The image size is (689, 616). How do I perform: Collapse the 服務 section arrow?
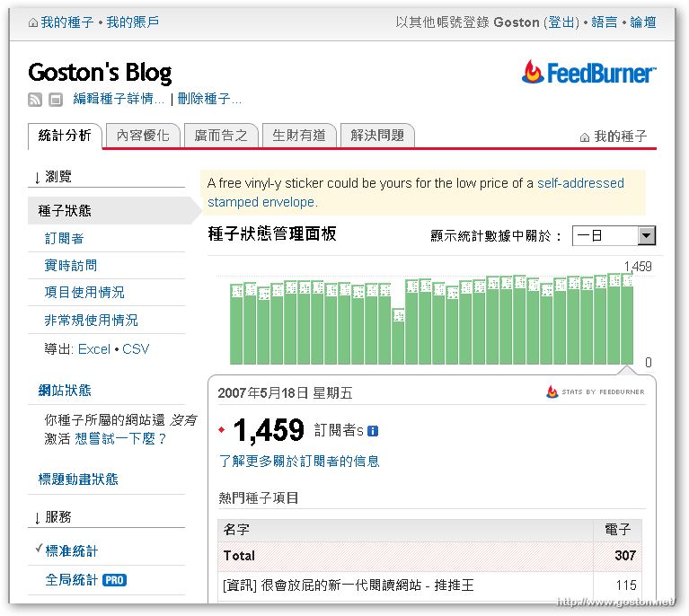point(38,517)
